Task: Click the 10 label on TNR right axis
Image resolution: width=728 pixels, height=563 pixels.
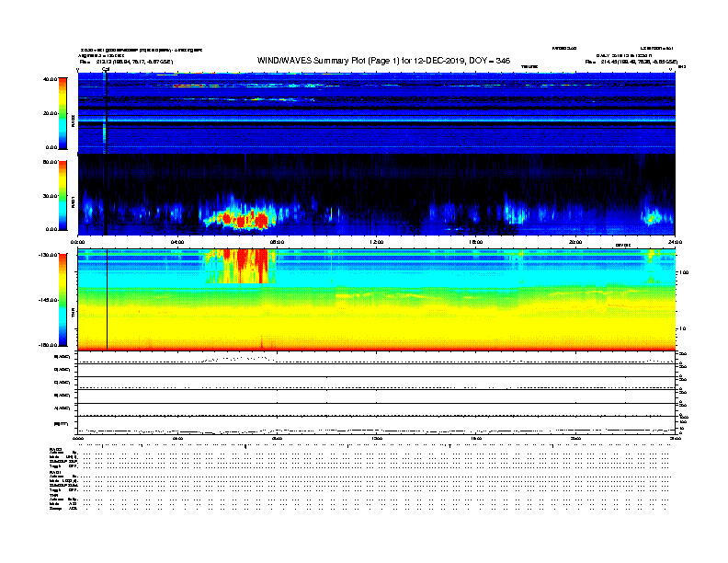Action: click(x=682, y=329)
